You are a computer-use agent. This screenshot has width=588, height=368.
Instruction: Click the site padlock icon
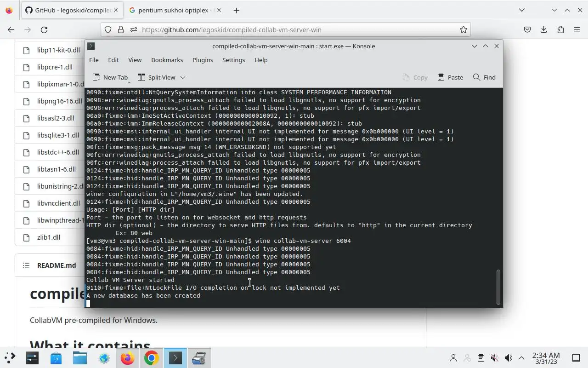(x=121, y=29)
